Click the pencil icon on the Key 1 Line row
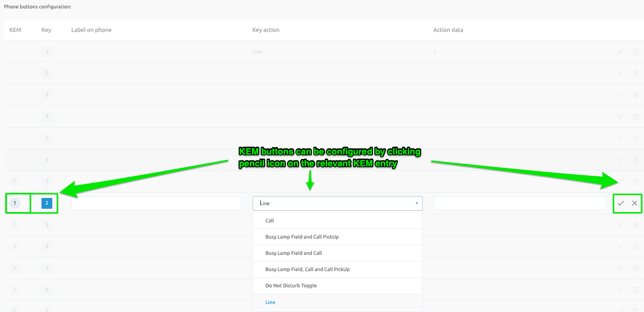The width and height of the screenshot is (644, 312). point(621,52)
